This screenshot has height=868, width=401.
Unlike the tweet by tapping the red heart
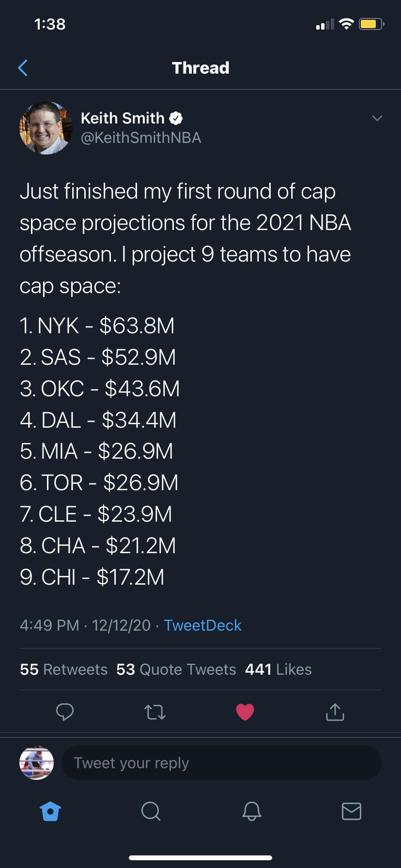click(x=245, y=712)
